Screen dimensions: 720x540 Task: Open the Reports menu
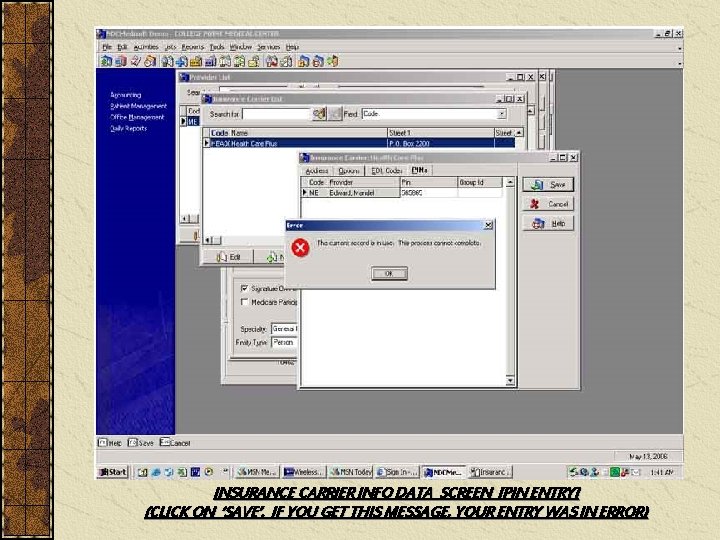pyautogui.click(x=193, y=47)
